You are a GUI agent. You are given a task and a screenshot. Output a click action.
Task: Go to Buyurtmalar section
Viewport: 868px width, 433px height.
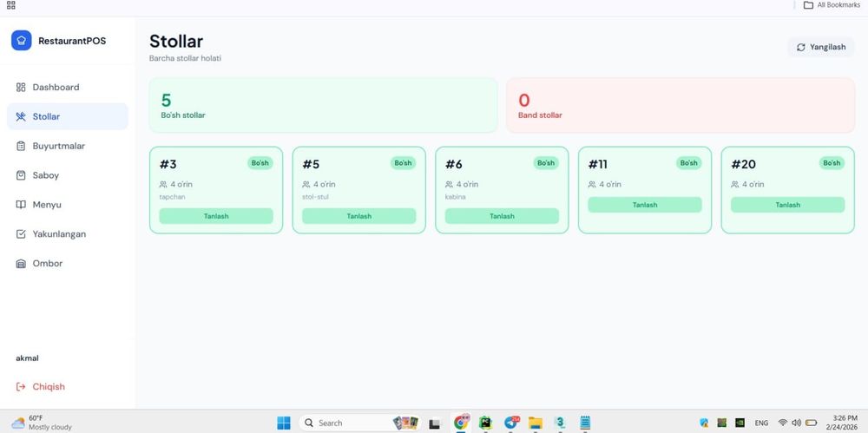pyautogui.click(x=68, y=146)
